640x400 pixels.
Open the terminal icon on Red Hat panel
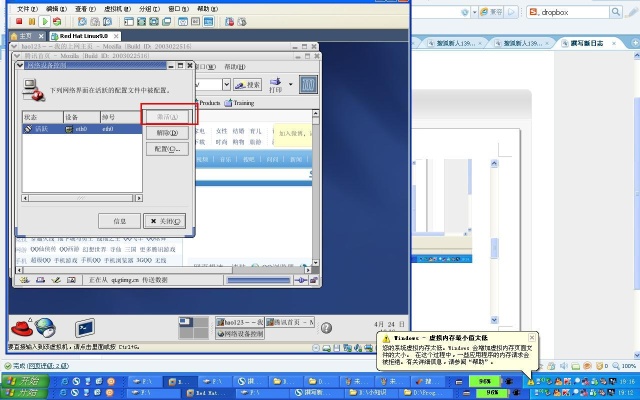pyautogui.click(x=85, y=328)
